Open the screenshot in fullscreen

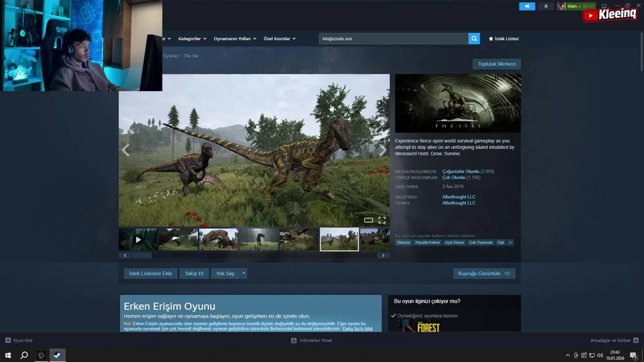(x=382, y=220)
